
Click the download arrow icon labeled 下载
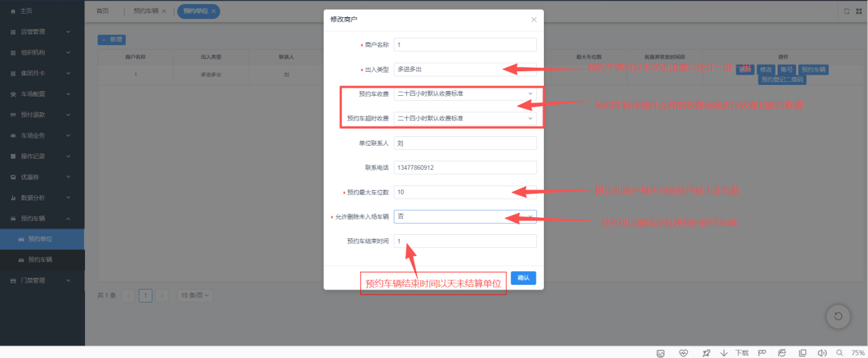724,353
